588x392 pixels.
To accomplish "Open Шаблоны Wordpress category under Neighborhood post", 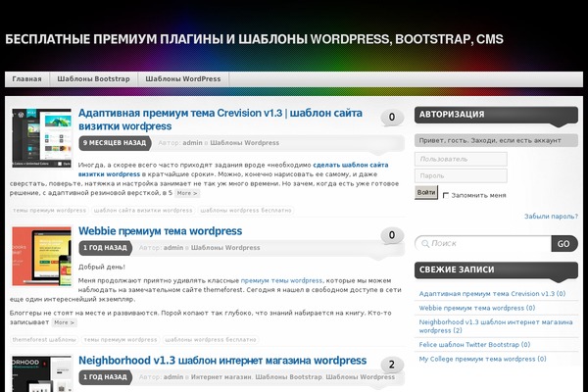I will pos(360,377).
